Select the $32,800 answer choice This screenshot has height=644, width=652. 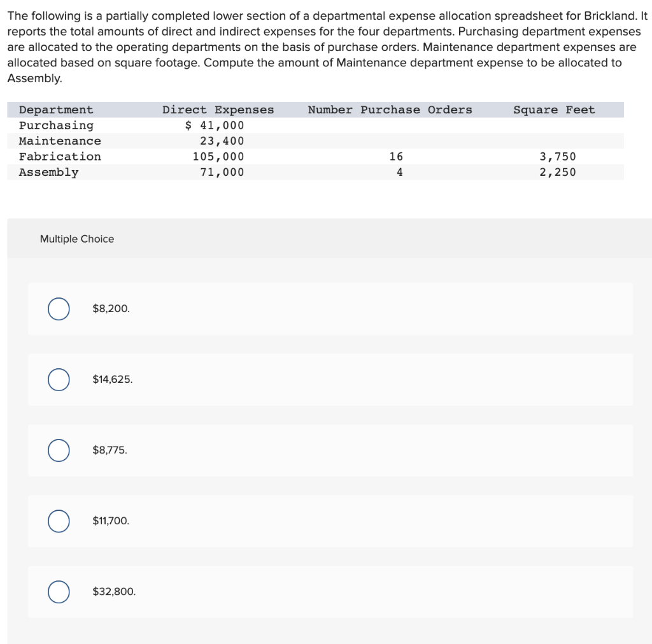(58, 592)
